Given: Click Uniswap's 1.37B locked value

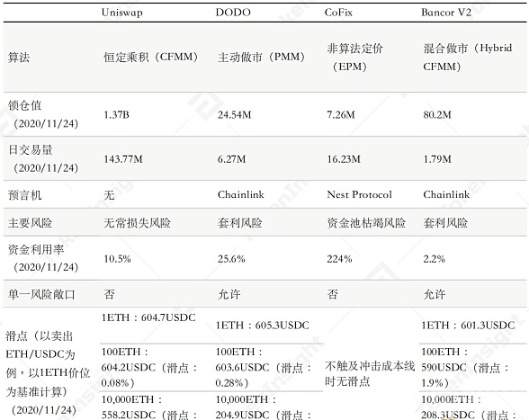Looking at the screenshot, I should 116,115.
